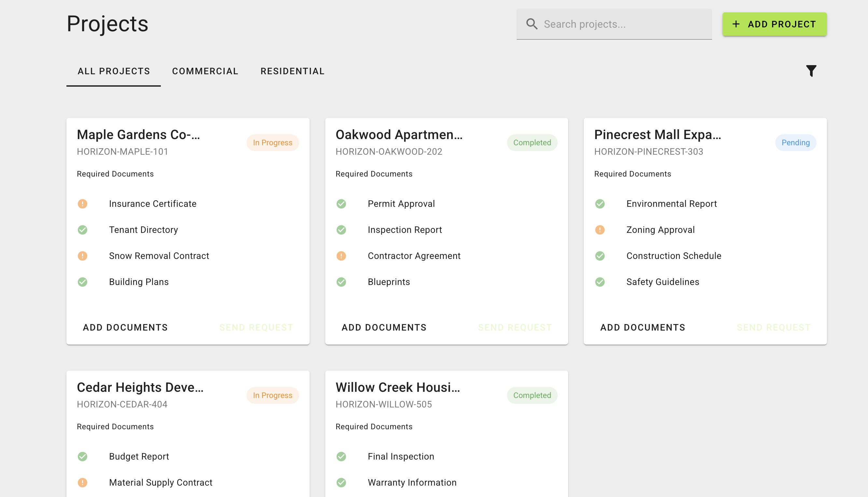Click the Blueprints document name
Viewport: 868px width, 497px height.
pos(389,282)
